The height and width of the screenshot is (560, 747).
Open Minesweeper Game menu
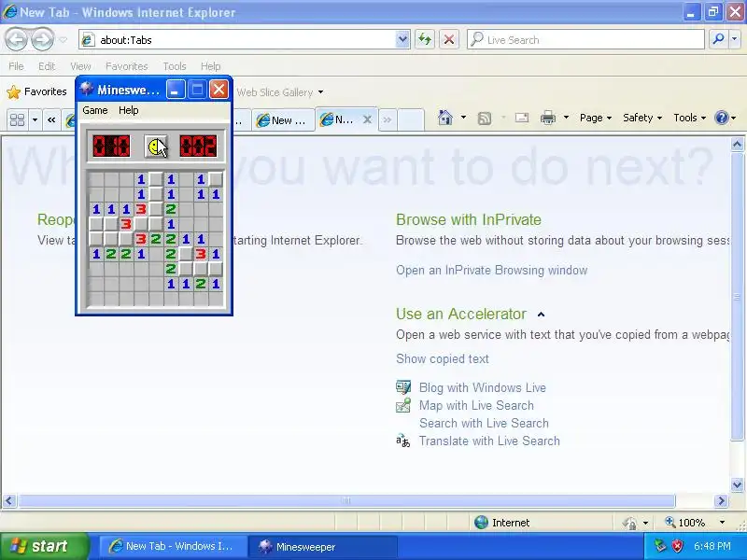point(95,110)
